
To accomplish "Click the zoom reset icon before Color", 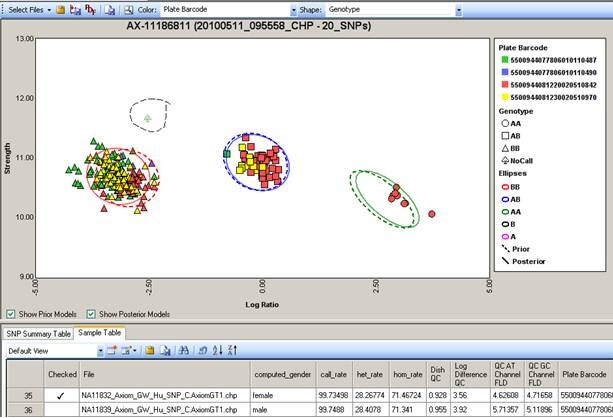I will tap(129, 10).
